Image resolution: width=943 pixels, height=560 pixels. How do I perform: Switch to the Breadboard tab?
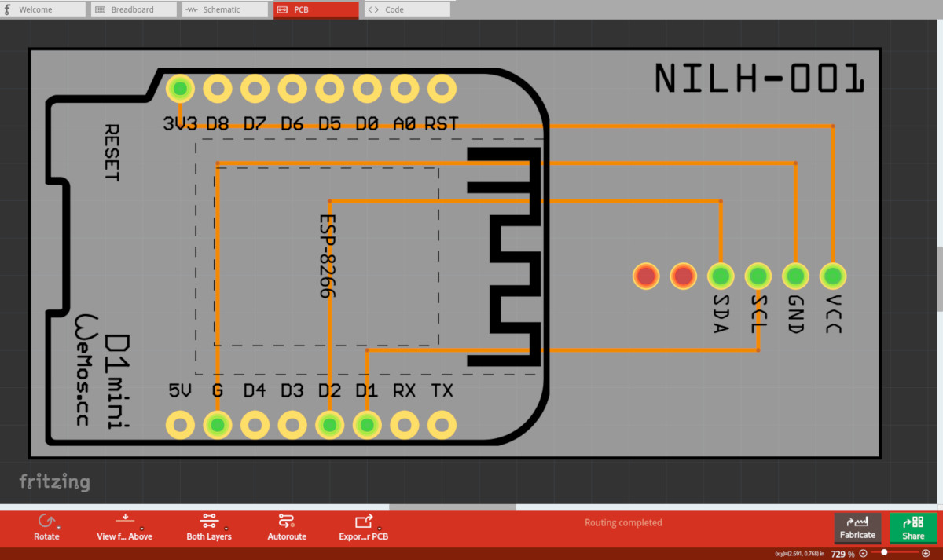coord(133,9)
